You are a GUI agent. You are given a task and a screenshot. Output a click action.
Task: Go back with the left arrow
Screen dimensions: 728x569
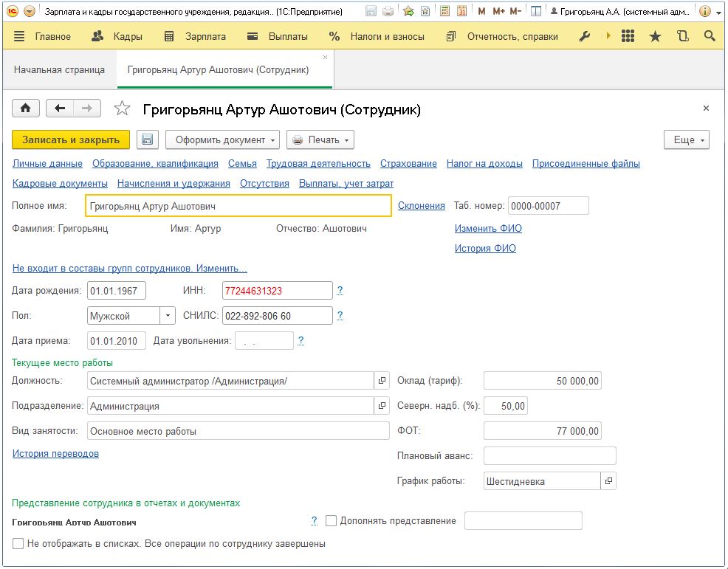(x=60, y=108)
